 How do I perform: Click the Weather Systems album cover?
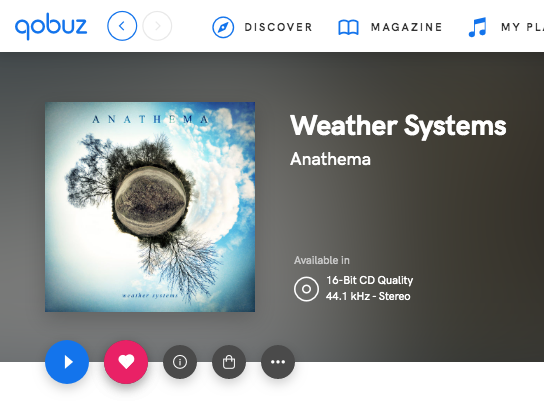[x=150, y=207]
